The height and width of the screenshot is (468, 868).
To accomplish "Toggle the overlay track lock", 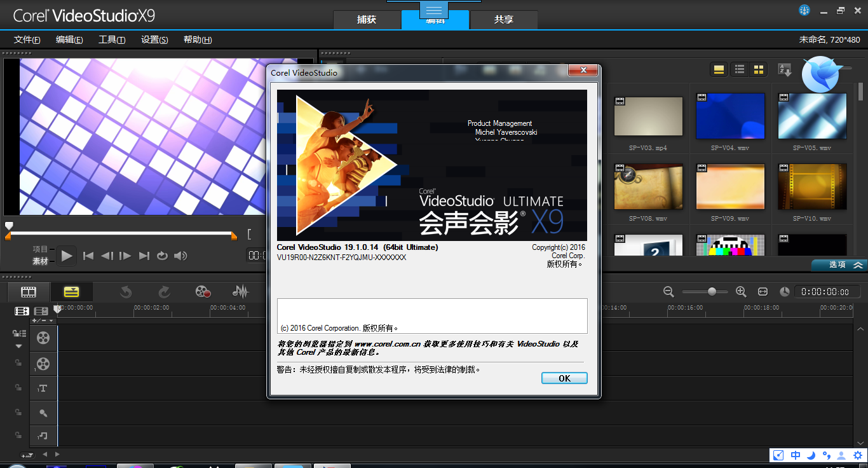I will [18, 362].
